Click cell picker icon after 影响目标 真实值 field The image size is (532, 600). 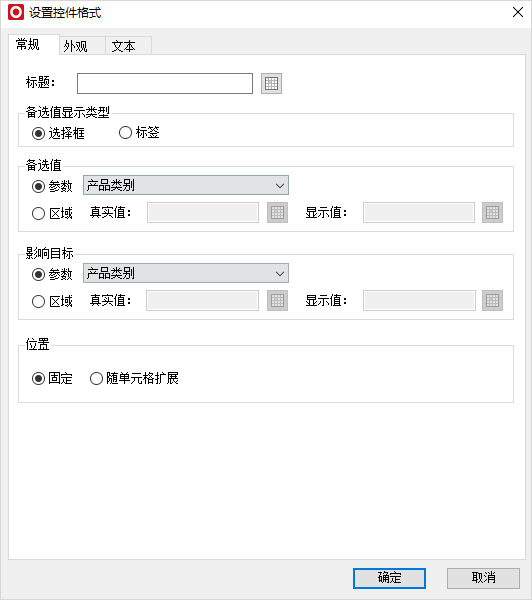[x=277, y=300]
